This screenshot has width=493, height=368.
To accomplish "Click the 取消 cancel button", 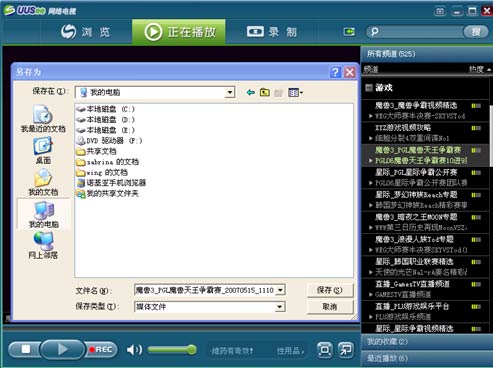I will (x=330, y=307).
